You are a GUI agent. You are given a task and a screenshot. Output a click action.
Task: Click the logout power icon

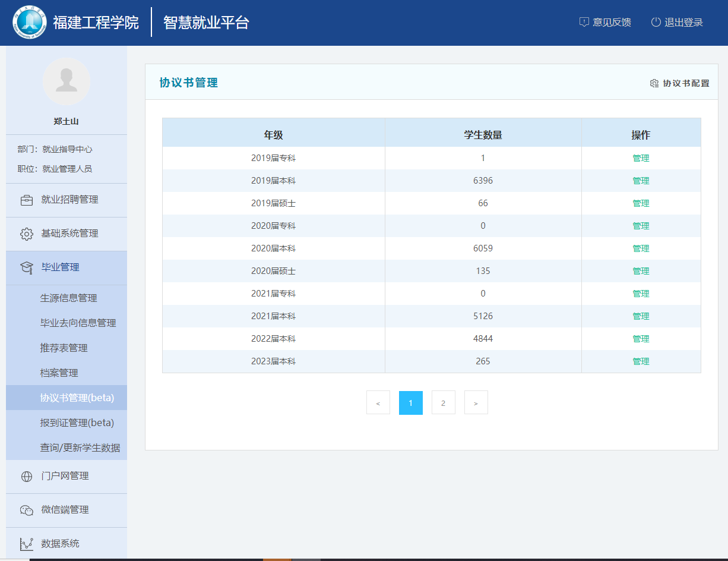(656, 23)
